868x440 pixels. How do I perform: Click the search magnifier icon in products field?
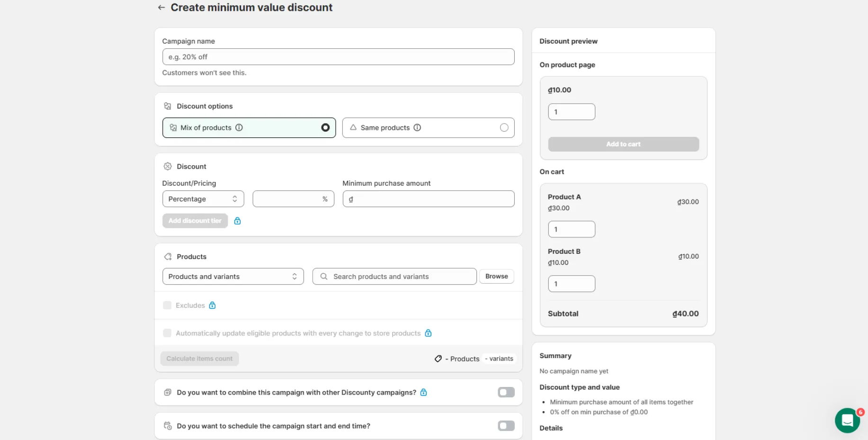[324, 276]
